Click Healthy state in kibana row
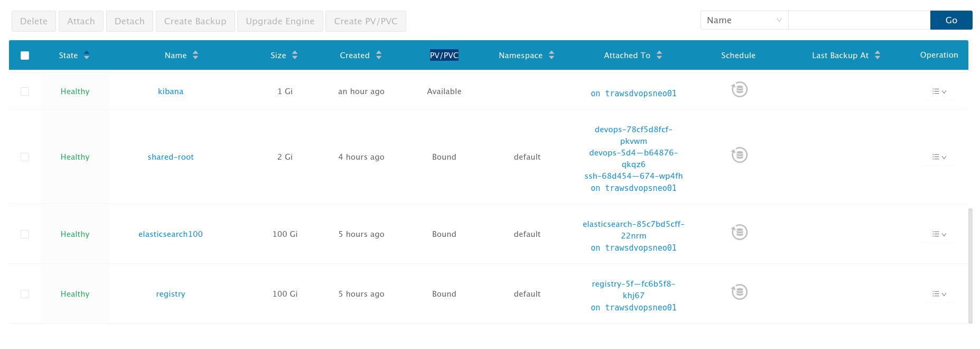 pyautogui.click(x=75, y=91)
